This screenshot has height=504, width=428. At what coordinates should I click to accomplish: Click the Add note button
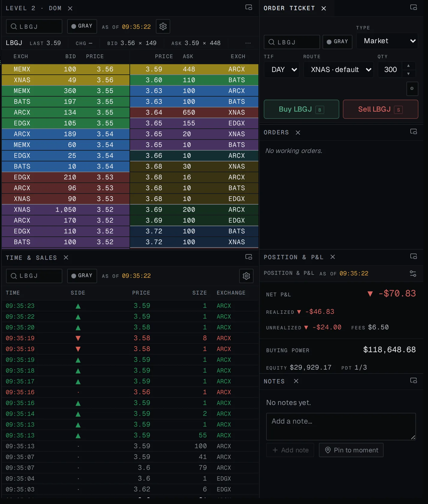tap(290, 450)
